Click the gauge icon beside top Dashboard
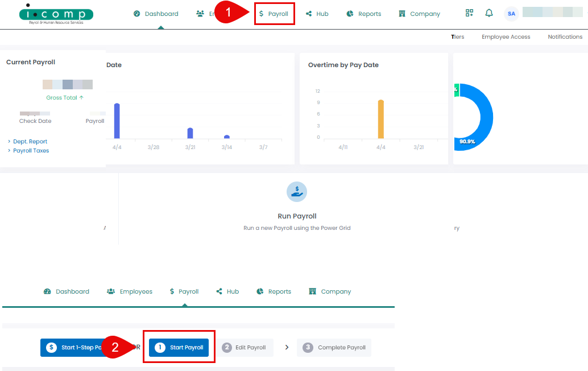 click(x=137, y=14)
